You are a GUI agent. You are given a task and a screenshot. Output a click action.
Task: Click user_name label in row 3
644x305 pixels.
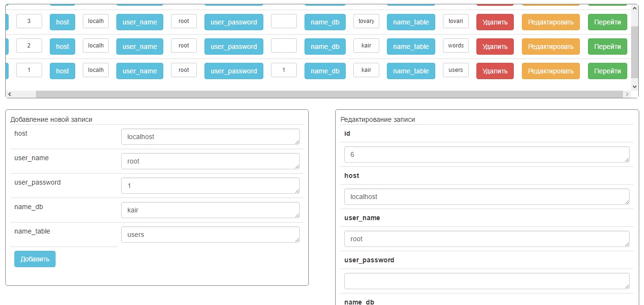pyautogui.click(x=140, y=22)
